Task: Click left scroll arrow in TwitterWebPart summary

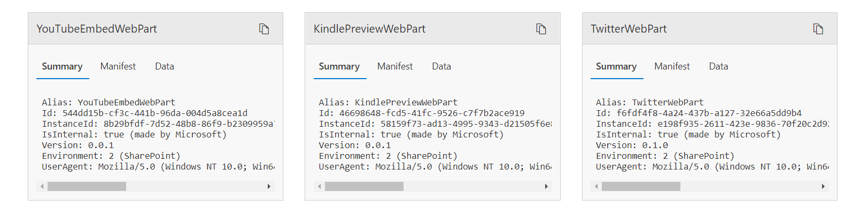Action: [596, 187]
